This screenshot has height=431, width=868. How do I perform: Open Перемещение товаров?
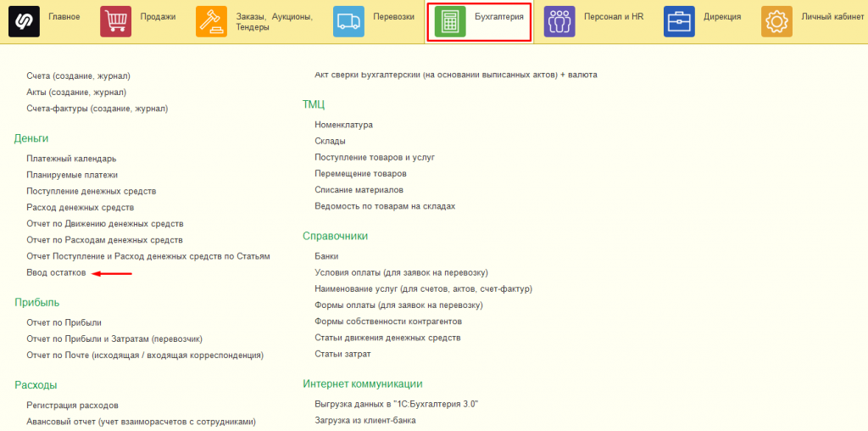(361, 174)
